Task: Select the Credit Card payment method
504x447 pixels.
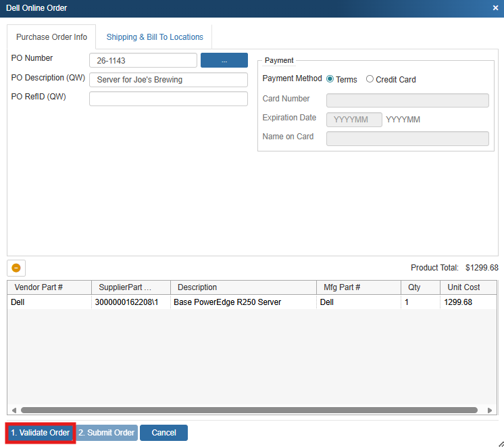Action: pyautogui.click(x=370, y=79)
